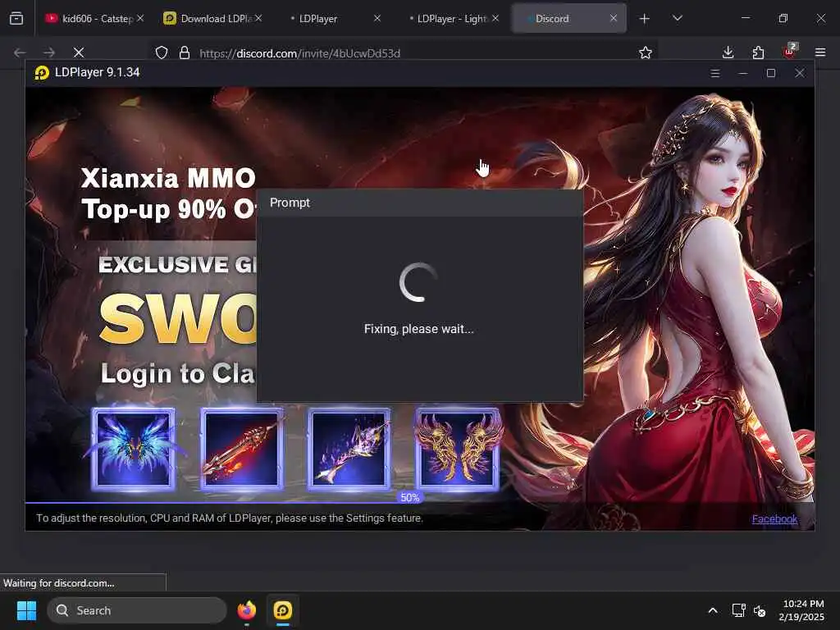
Task: Open the muted volume tray icon
Action: (x=760, y=610)
